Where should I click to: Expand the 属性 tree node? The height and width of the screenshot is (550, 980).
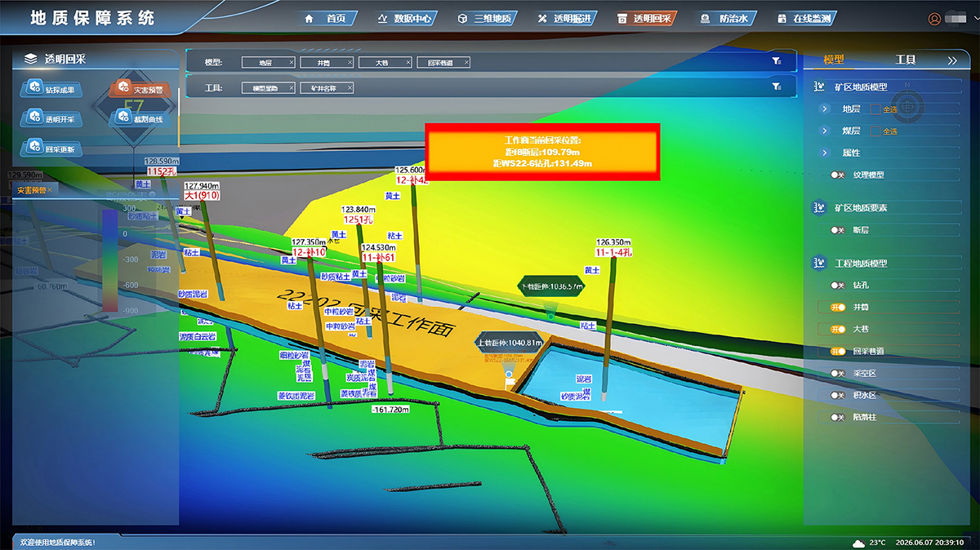[x=825, y=153]
